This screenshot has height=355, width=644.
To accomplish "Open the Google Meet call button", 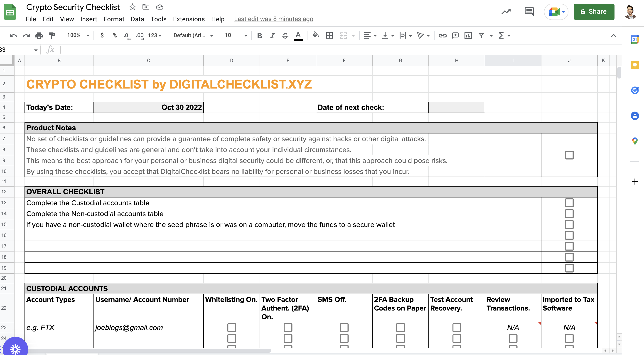I will click(556, 12).
